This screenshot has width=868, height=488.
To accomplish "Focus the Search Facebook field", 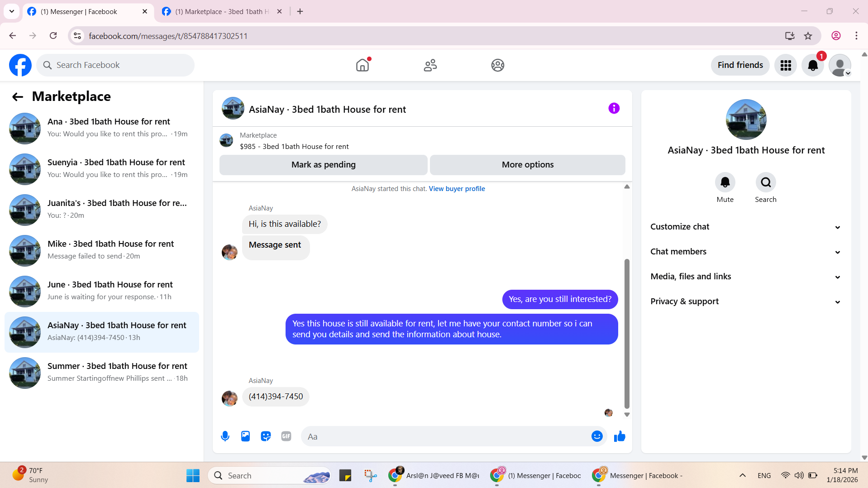I will pyautogui.click(x=115, y=65).
